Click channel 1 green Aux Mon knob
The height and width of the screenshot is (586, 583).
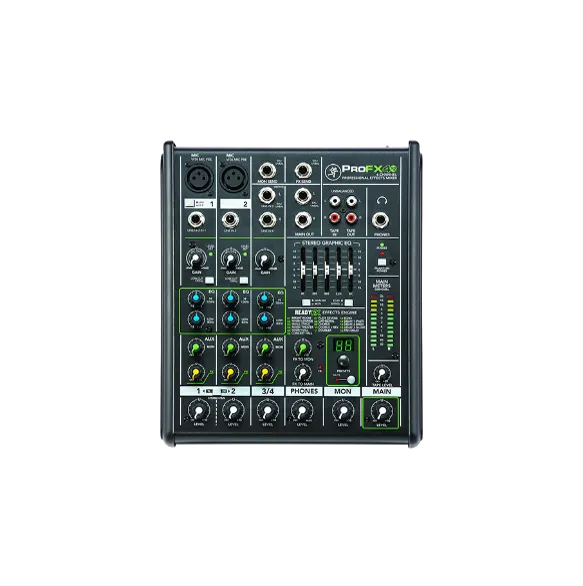196,348
